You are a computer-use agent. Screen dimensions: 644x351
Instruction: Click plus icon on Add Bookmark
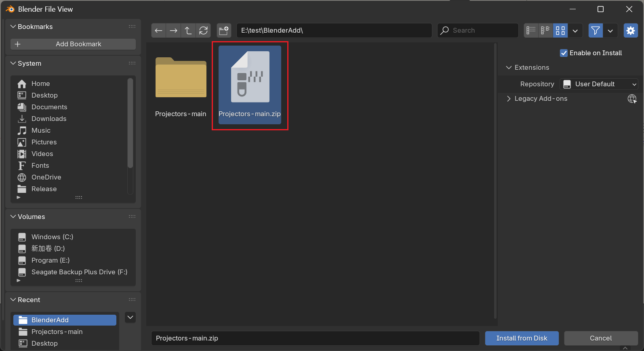click(x=17, y=44)
